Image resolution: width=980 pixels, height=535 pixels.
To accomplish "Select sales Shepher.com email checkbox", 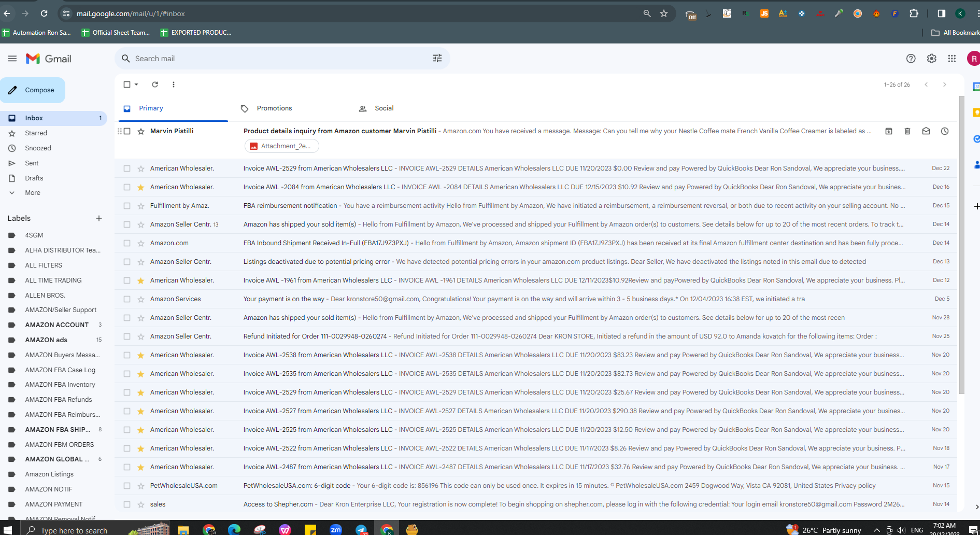I will [127, 504].
